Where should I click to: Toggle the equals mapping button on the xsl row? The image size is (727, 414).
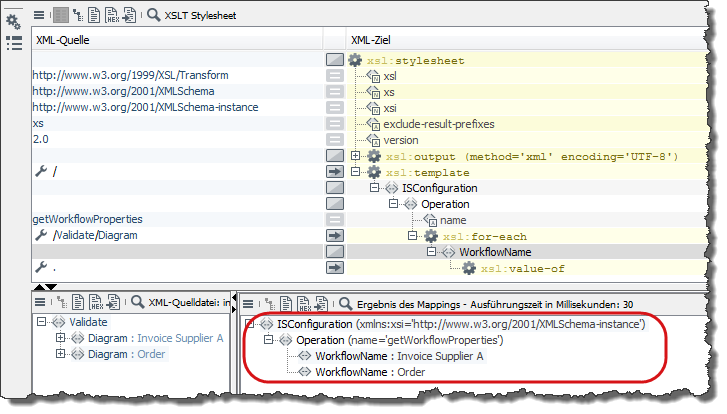point(335,76)
